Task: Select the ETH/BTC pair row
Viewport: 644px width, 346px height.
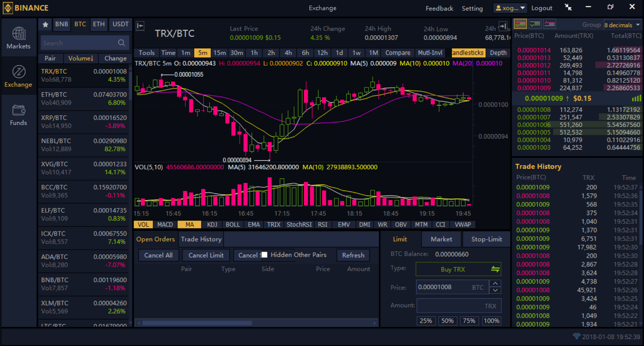Action: (x=84, y=99)
